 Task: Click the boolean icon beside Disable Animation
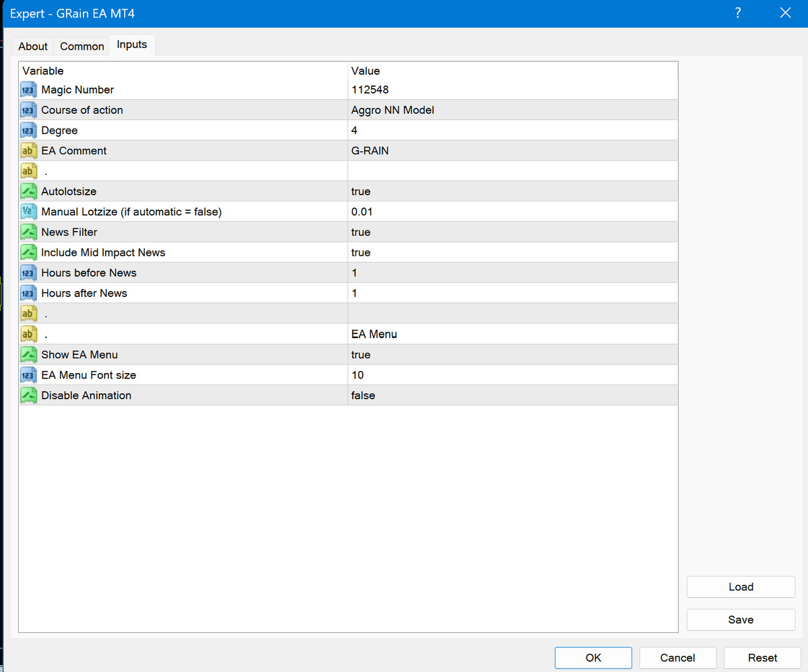point(28,396)
